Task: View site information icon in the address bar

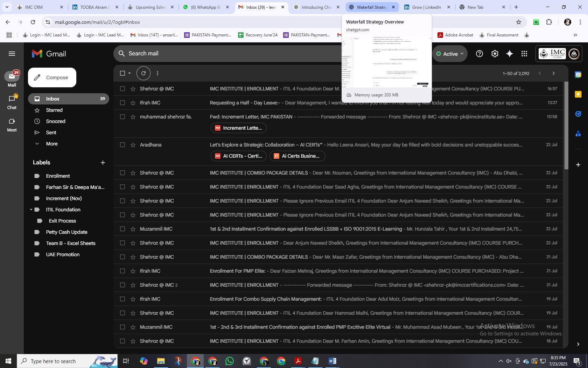Action: click(48, 22)
